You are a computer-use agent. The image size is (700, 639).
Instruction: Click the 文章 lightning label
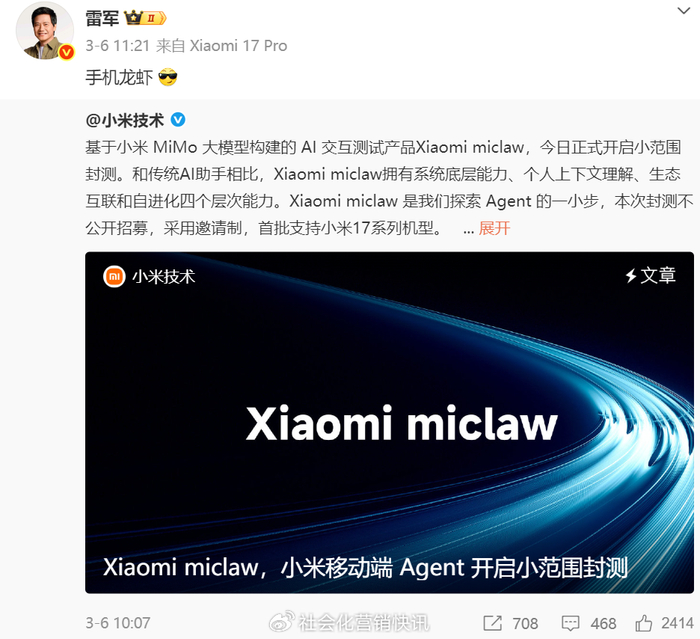click(650, 276)
